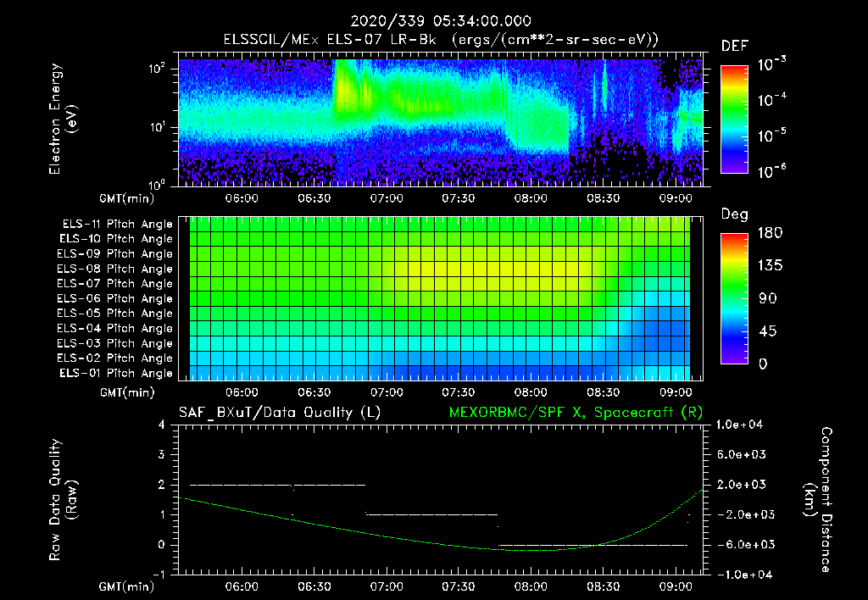The height and width of the screenshot is (600, 868).
Task: Click the Raw Data Quality (Raw) axis label
Action: [x=63, y=500]
